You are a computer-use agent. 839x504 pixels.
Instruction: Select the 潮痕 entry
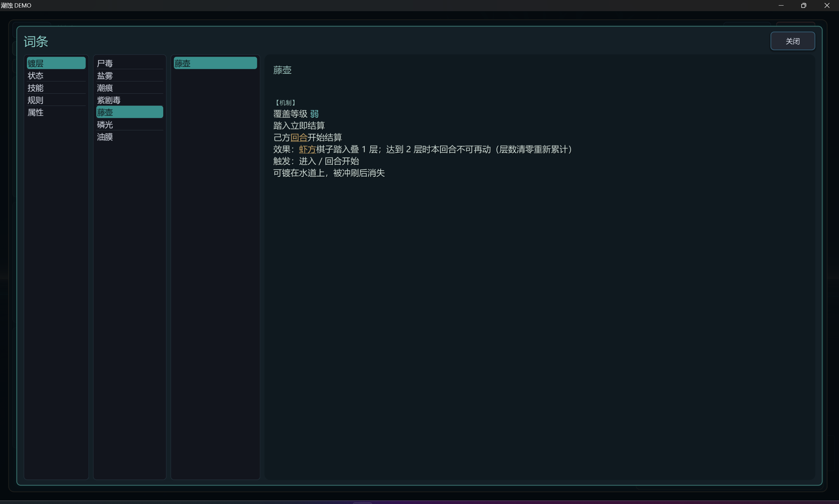129,88
